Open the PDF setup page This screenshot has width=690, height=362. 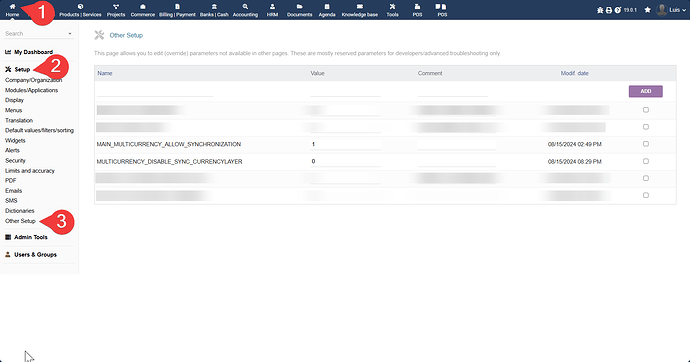11,181
